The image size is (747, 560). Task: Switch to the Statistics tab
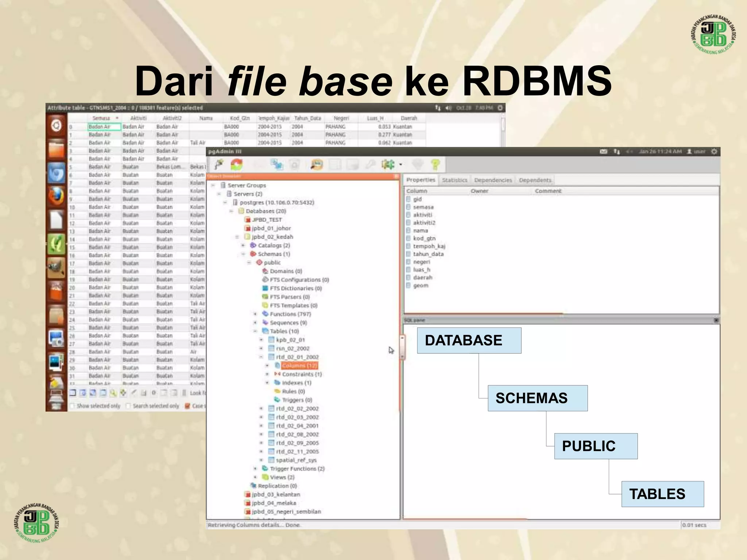454,180
